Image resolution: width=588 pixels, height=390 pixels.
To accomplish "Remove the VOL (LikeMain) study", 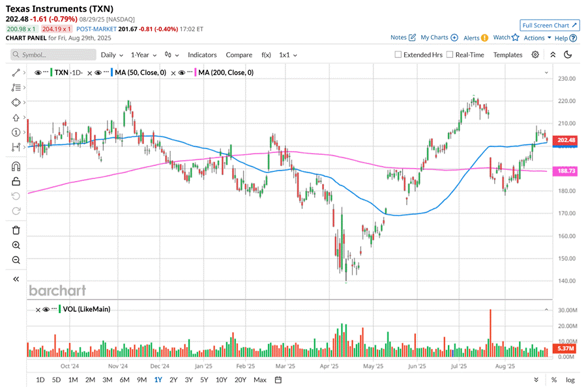I will [38, 310].
